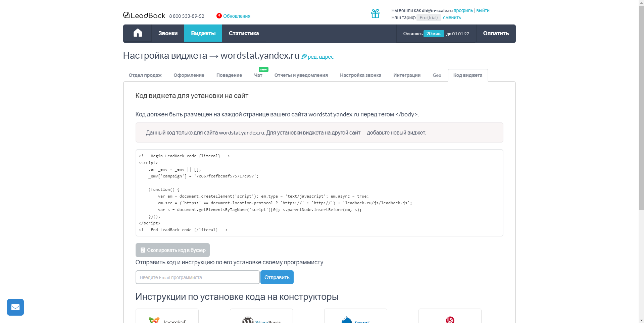The width and height of the screenshot is (644, 323).
Task: Open the gift icon in header
Action: (375, 13)
